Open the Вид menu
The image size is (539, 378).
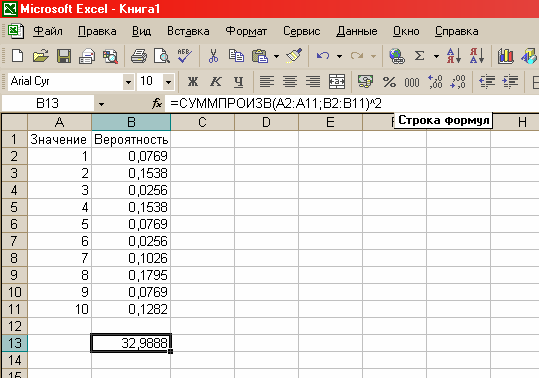click(x=141, y=31)
